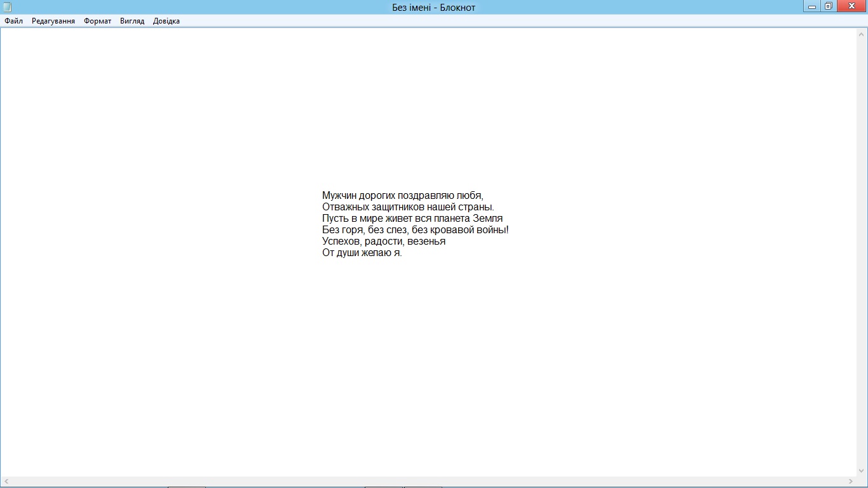
Task: Click the middle of the vertical scrollbar track
Action: click(862, 253)
